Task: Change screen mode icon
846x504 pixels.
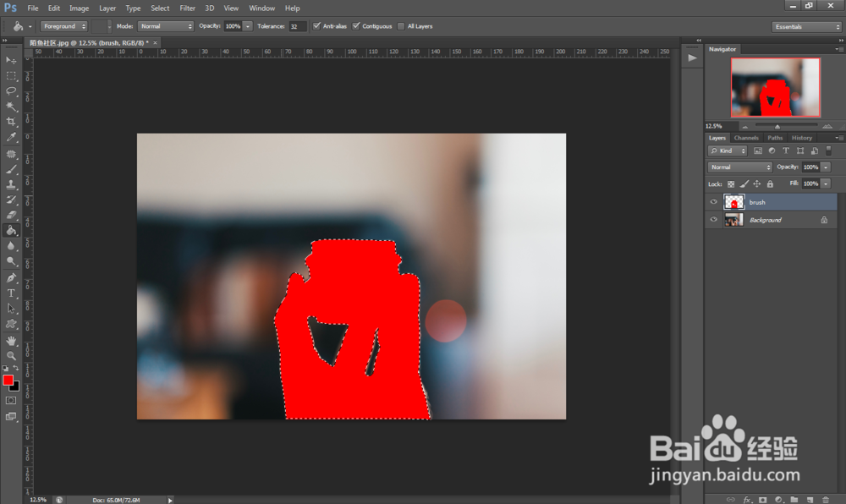Action: coord(11,417)
